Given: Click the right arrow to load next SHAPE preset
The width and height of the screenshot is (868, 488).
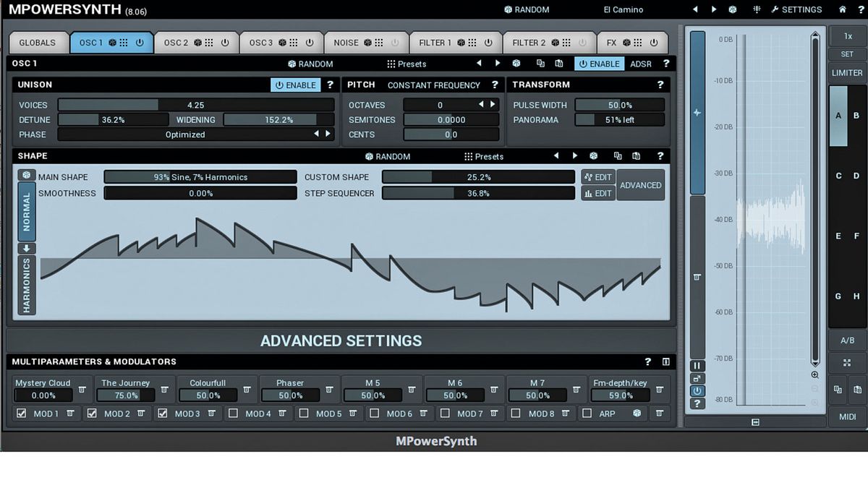Looking at the screenshot, I should point(574,156).
